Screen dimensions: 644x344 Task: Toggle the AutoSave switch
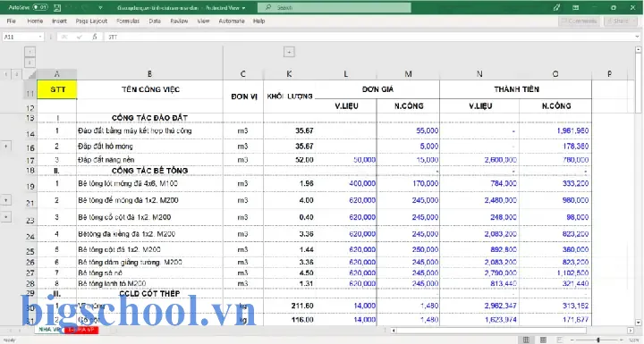tap(40, 7)
